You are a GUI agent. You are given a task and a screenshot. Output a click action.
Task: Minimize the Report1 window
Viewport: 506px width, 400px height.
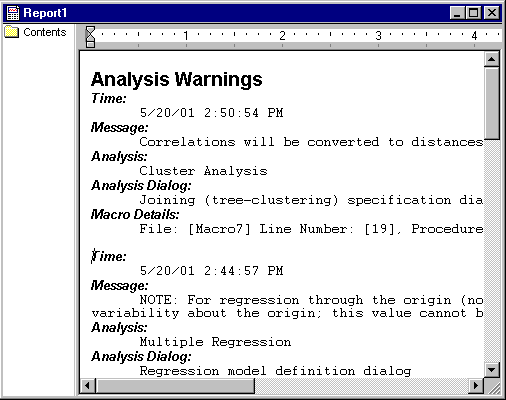coord(457,13)
